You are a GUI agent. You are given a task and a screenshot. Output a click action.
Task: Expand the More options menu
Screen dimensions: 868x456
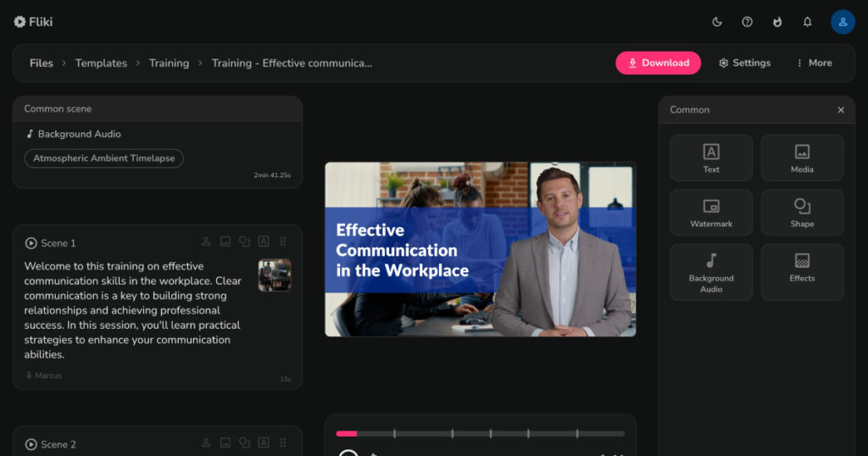(x=814, y=63)
